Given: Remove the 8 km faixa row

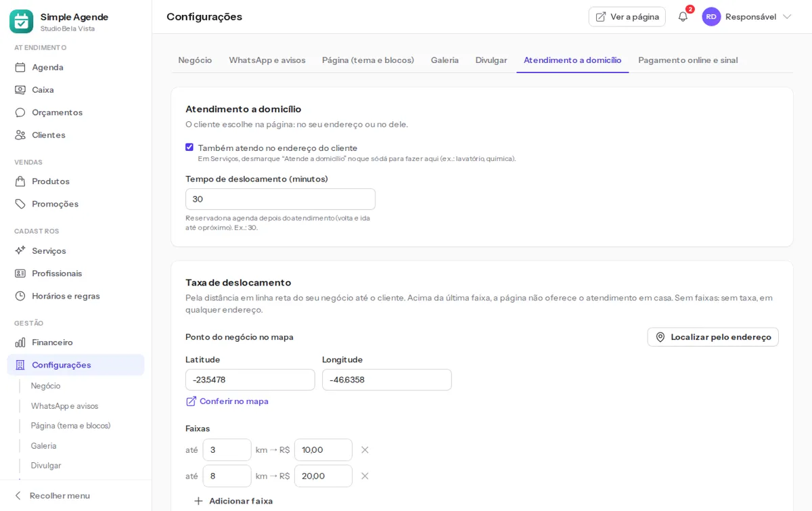Looking at the screenshot, I should point(365,476).
